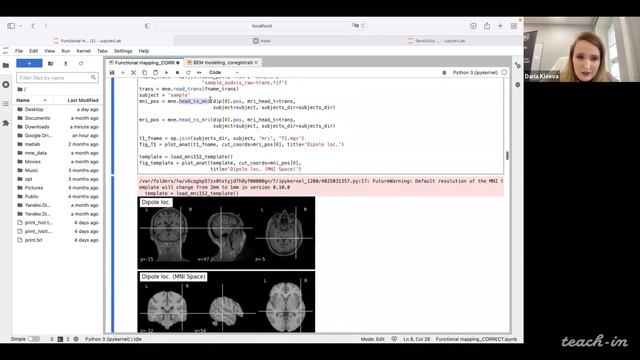Image resolution: width=640 pixels, height=360 pixels.
Task: Open the File Browser sidebar folder icon
Action: (x=6, y=65)
